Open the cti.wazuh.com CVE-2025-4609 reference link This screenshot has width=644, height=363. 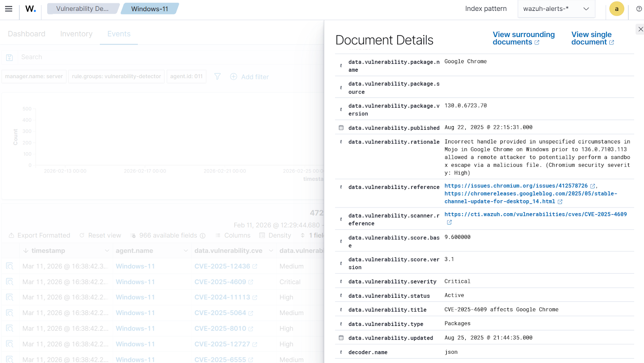(x=535, y=214)
